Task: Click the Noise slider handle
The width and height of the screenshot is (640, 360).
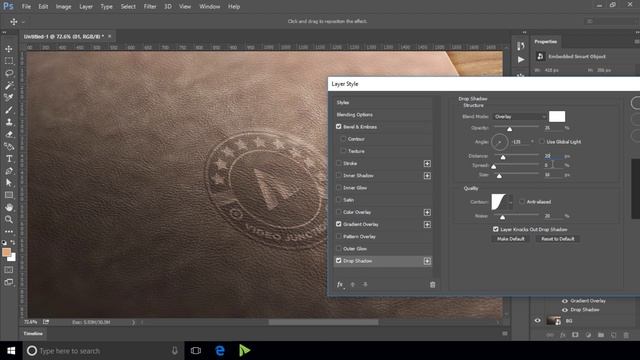Action: point(502,217)
